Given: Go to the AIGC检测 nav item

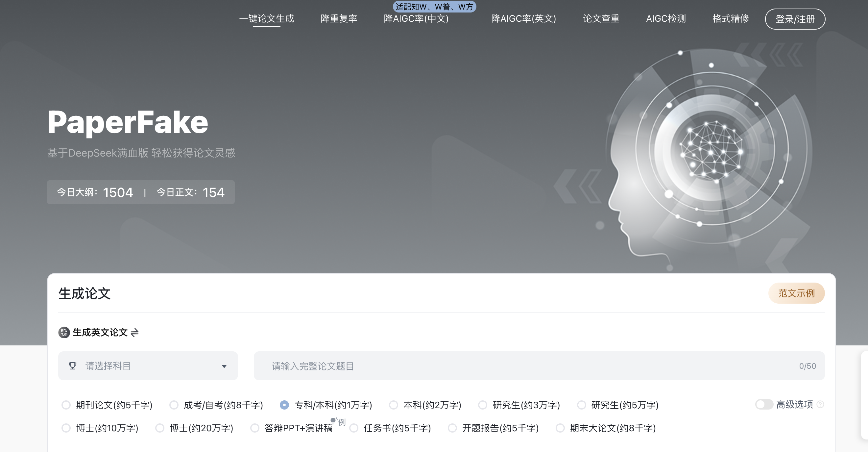Looking at the screenshot, I should [666, 18].
